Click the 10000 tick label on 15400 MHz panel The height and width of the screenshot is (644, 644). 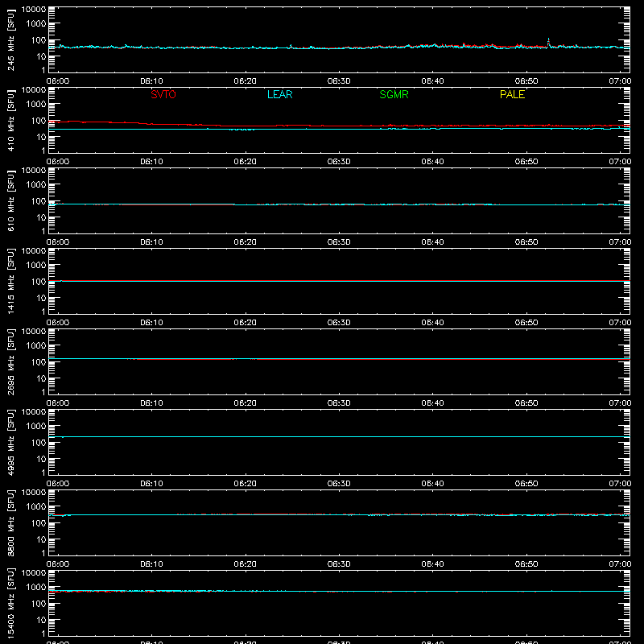[34, 573]
